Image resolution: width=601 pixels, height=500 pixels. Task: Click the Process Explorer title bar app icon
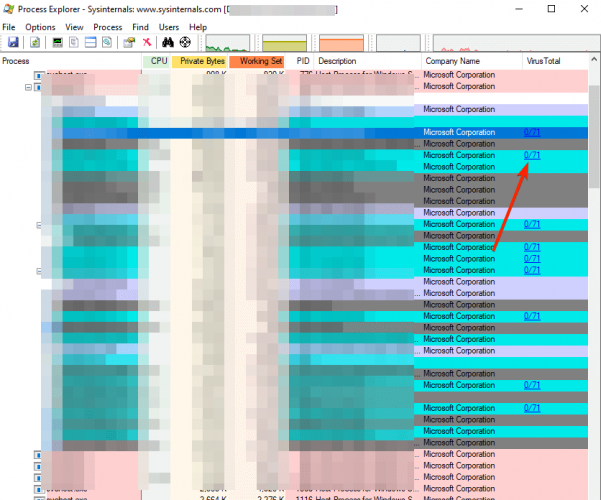tap(8, 9)
